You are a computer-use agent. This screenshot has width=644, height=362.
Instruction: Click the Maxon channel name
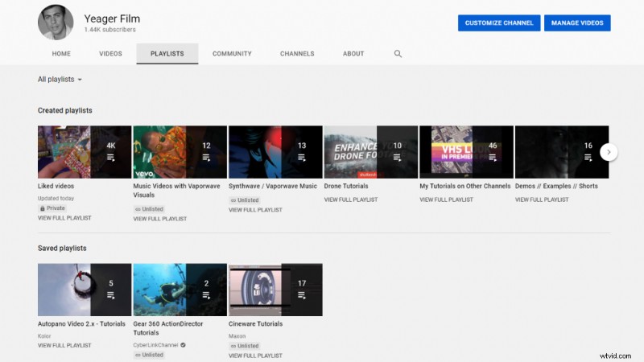click(x=237, y=335)
